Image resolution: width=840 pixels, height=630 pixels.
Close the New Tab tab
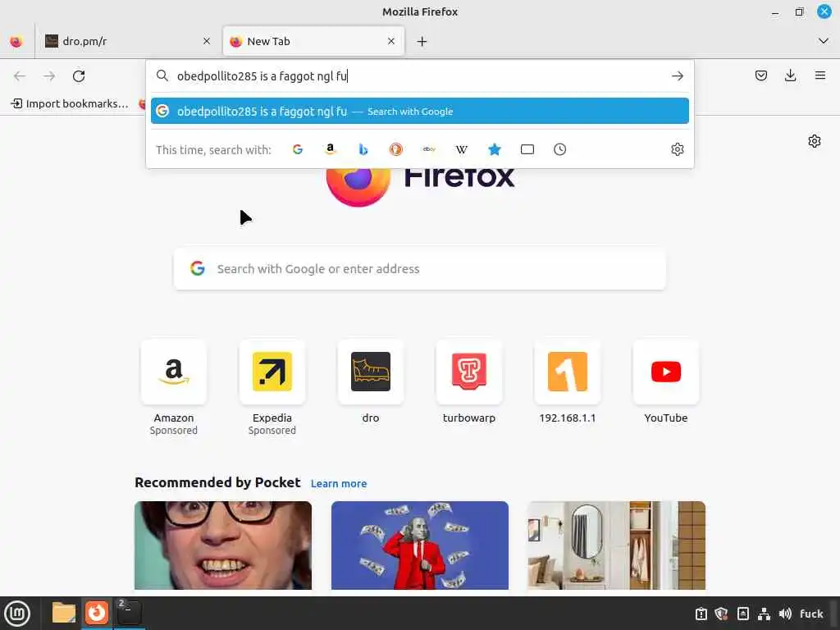(x=391, y=41)
